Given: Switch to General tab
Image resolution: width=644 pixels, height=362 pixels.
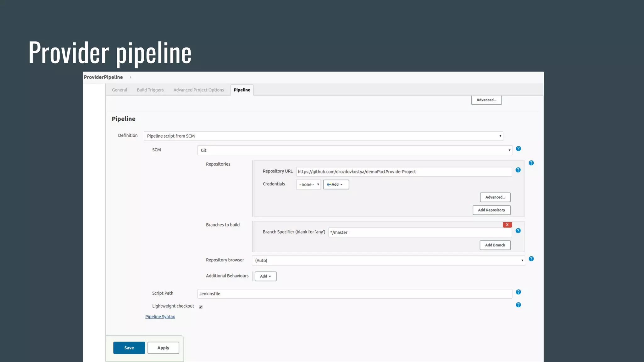Looking at the screenshot, I should click(119, 90).
